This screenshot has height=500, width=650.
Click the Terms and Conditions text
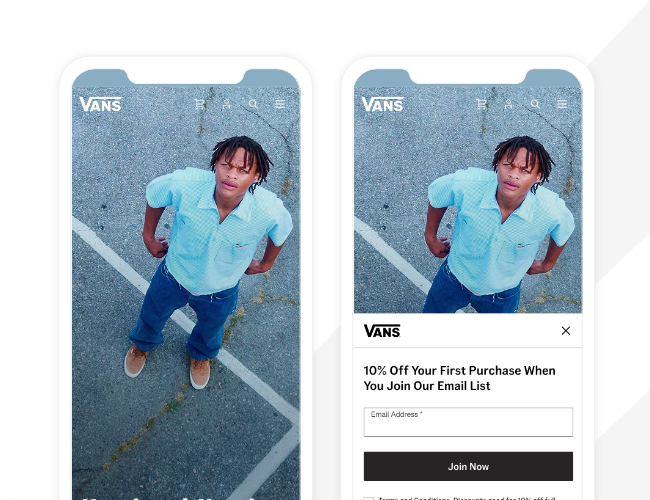point(467,498)
